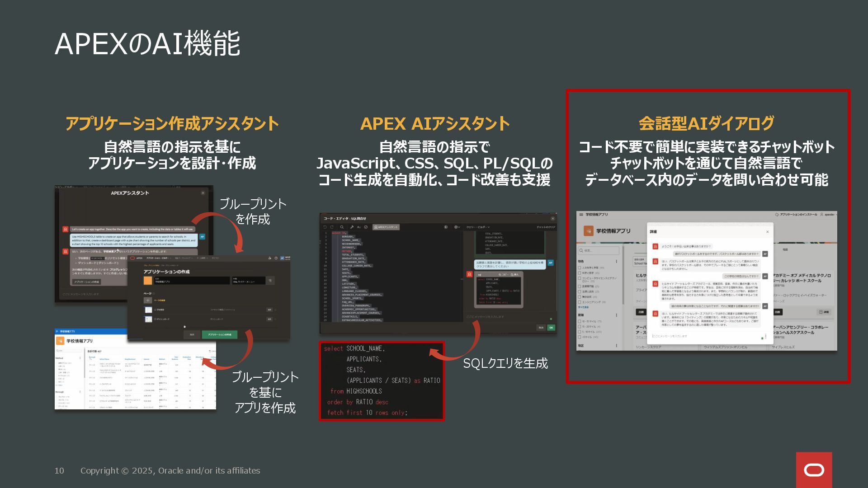
Task: Check the エンジニアリング facet checkbox
Action: [x=580, y=302]
